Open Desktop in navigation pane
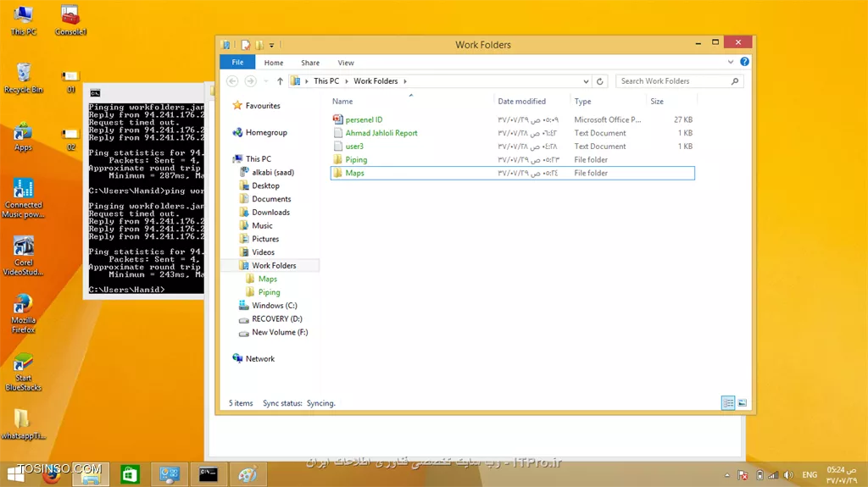The image size is (868, 487). 265,185
